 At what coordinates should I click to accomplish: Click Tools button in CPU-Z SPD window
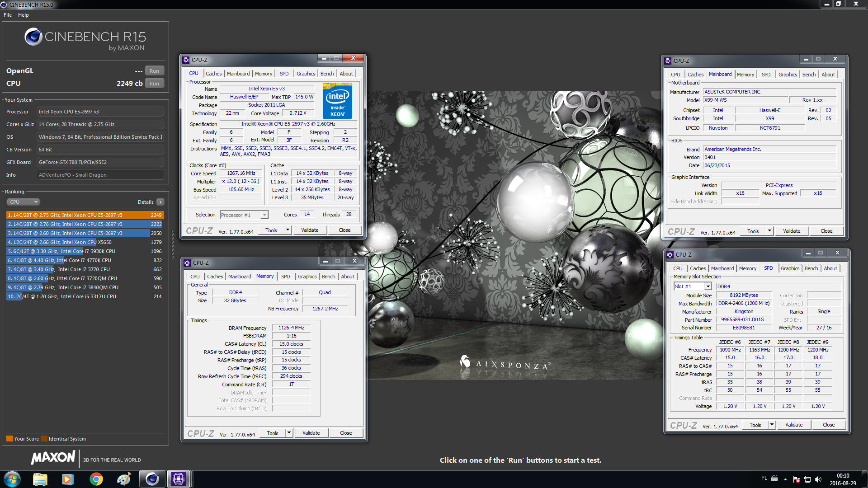point(755,425)
